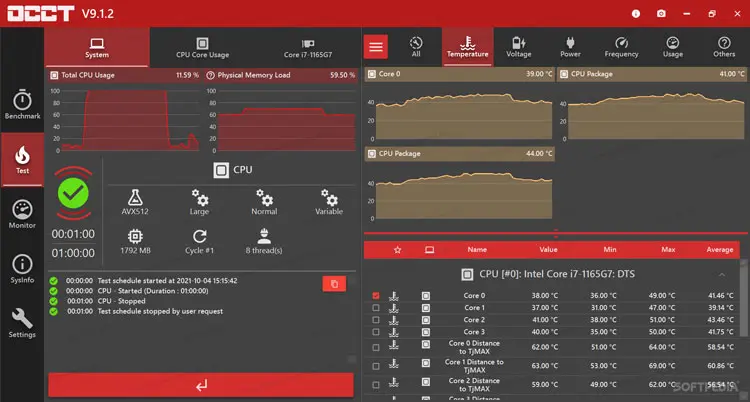Click the green checkmark status indicator
750x402 pixels.
[x=73, y=193]
